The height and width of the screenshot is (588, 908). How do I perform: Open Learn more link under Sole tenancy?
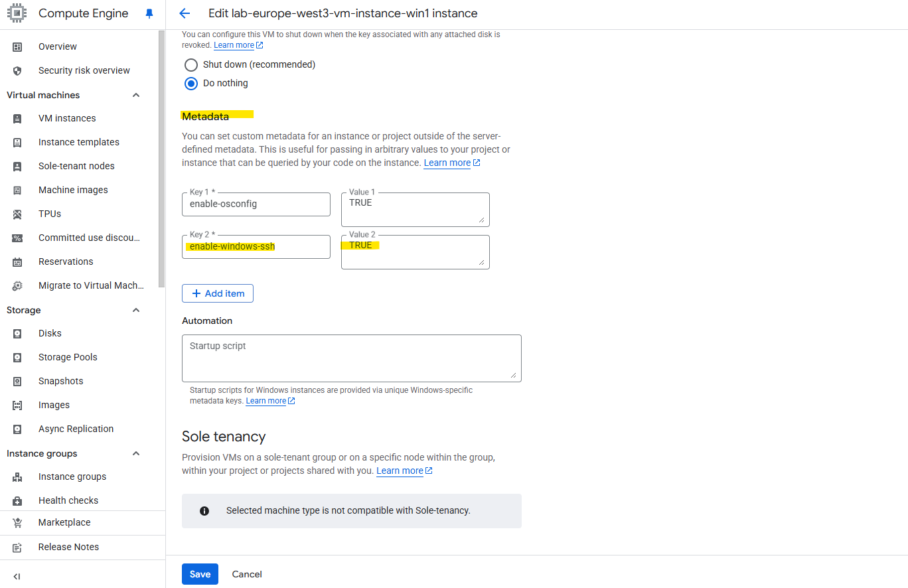click(404, 471)
